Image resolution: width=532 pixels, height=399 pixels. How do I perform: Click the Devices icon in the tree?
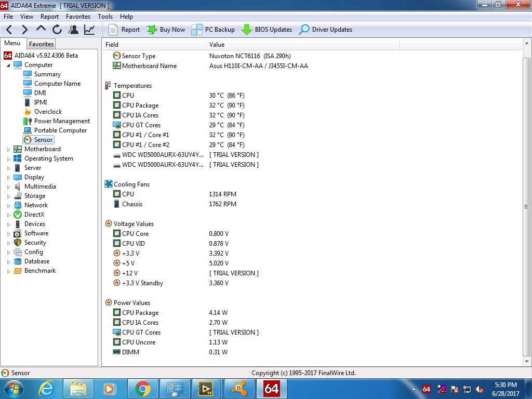coord(18,224)
